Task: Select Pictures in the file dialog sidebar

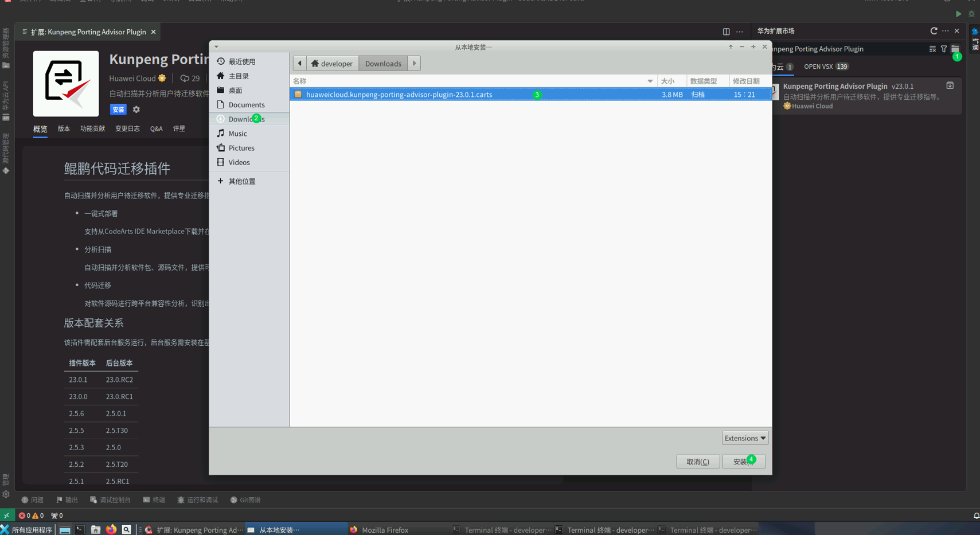Action: click(x=249, y=147)
